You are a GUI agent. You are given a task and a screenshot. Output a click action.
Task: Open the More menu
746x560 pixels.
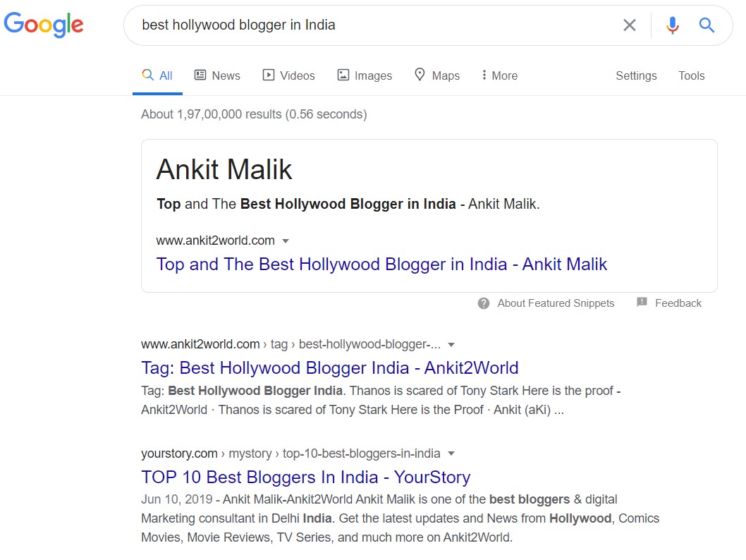coord(499,75)
